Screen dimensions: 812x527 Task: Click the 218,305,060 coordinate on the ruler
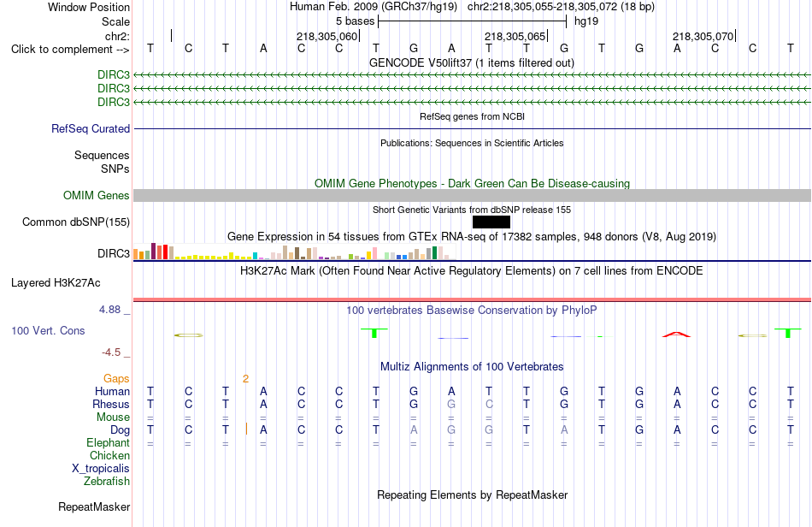tap(327, 36)
